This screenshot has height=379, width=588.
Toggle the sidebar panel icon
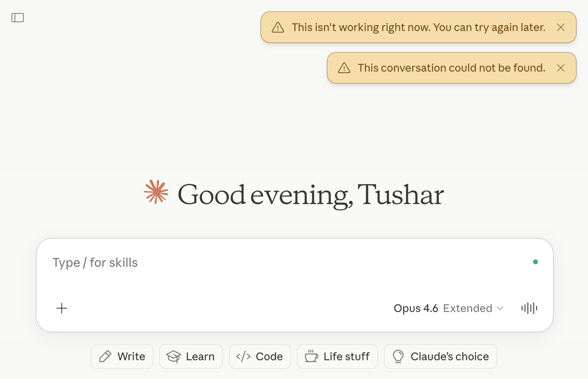[18, 18]
